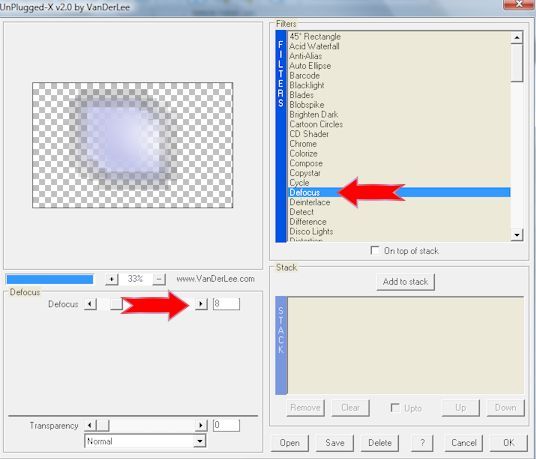Screen dimensions: 536x459
Task: Click the zoom-out minus button beside 33%
Action: [x=159, y=279]
